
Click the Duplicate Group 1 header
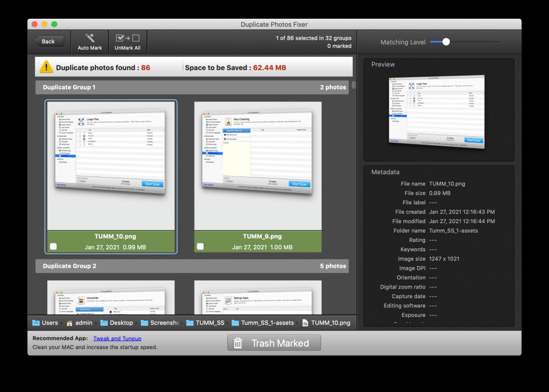(x=192, y=87)
